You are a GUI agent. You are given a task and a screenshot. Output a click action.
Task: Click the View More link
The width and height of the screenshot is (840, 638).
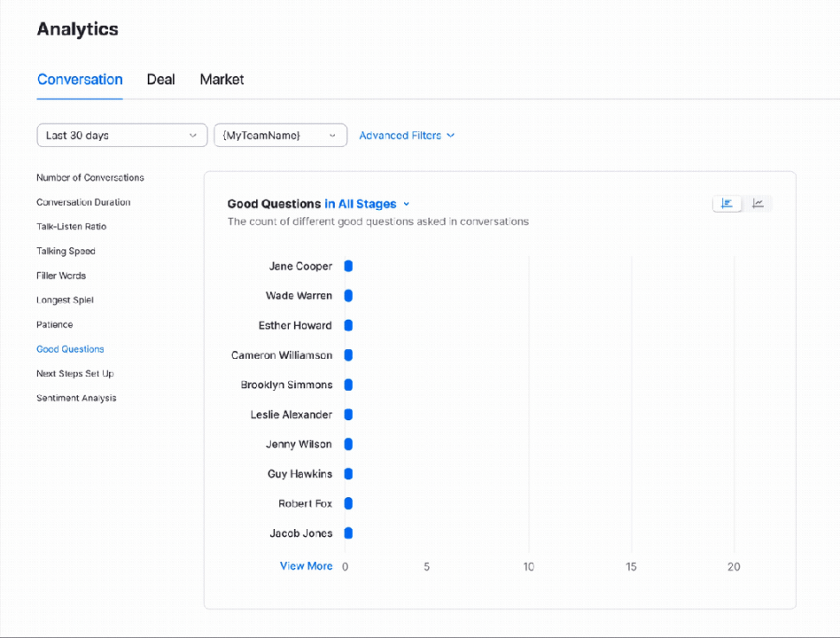coord(306,565)
